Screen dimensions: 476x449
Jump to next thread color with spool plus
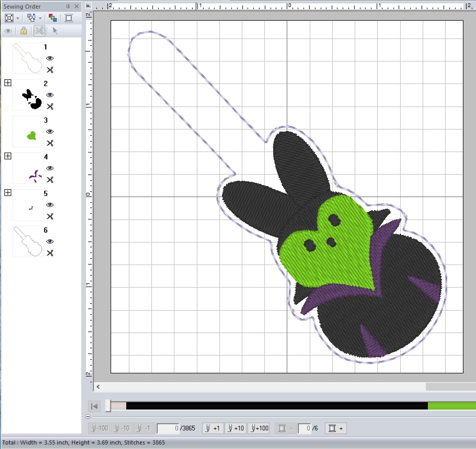[336, 428]
